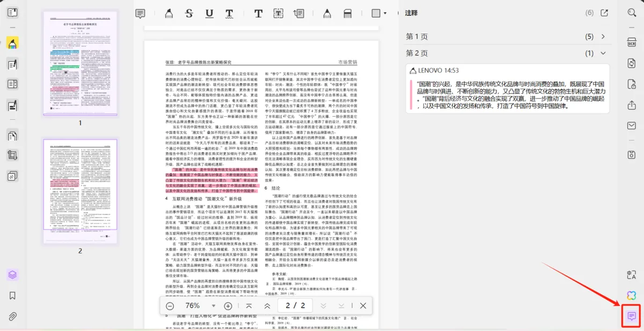Image resolution: width=644 pixels, height=331 pixels.
Task: Share this file using the share icon
Action: click(x=632, y=105)
